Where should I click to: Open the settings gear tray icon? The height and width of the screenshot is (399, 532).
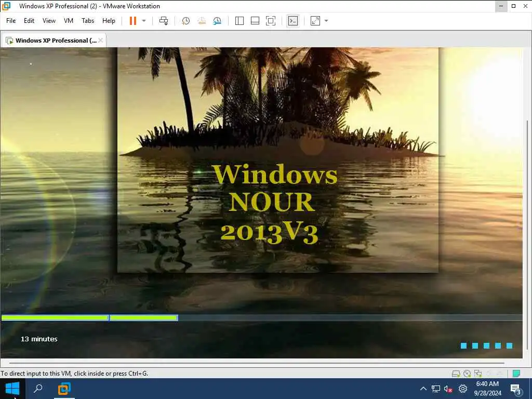463,389
